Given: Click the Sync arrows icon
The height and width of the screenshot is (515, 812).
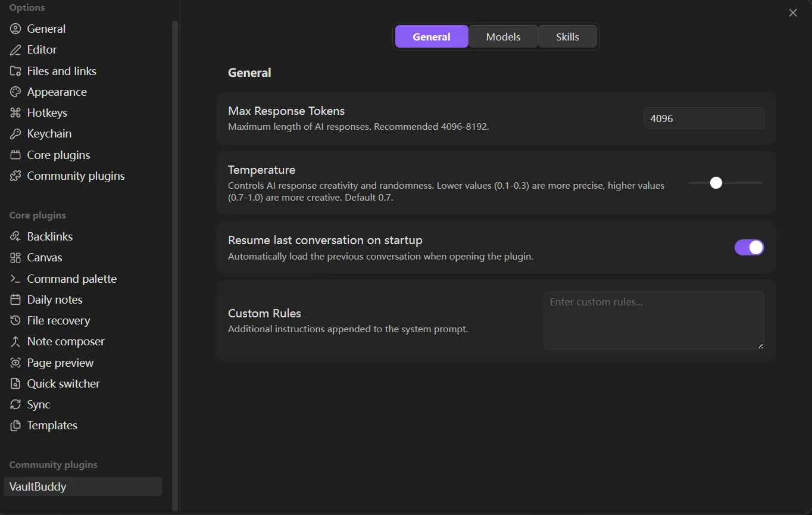Looking at the screenshot, I should [15, 404].
